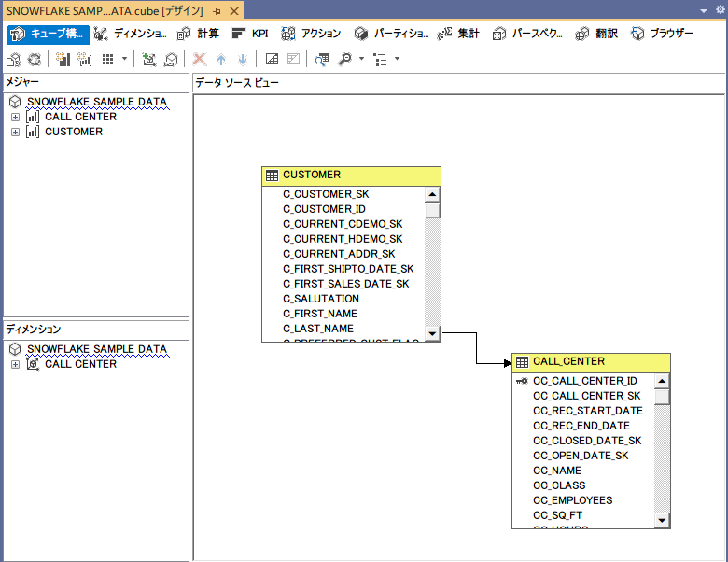Click the CUSTOMER table up arrow

point(432,194)
